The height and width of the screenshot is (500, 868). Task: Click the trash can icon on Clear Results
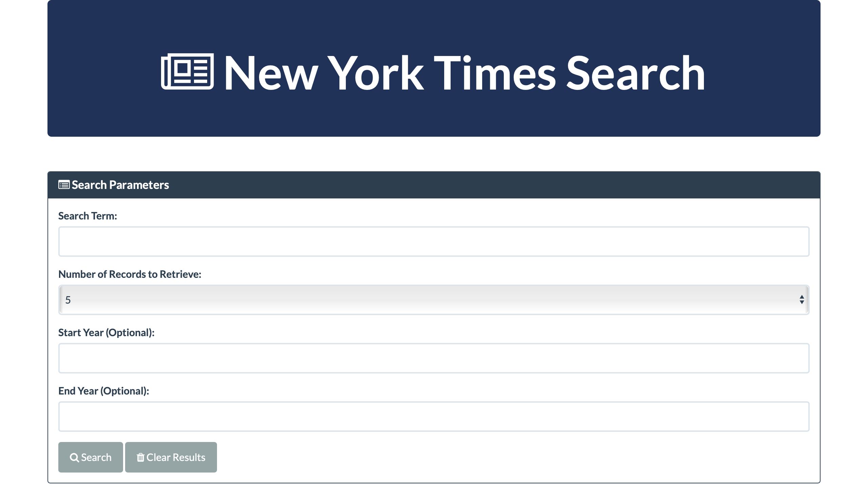140,457
